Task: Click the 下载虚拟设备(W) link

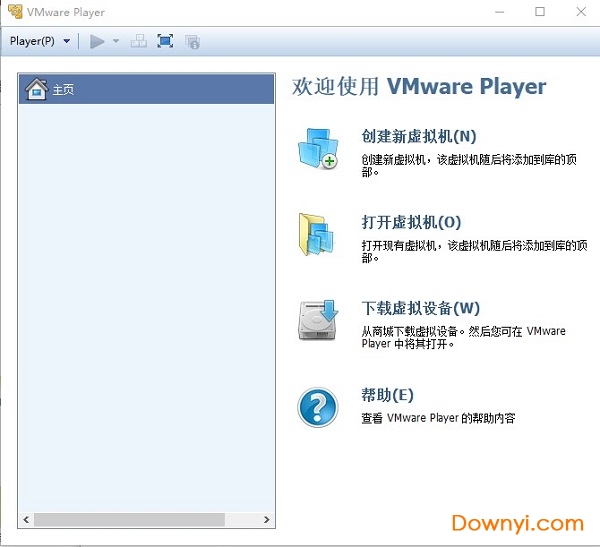Action: [x=421, y=308]
